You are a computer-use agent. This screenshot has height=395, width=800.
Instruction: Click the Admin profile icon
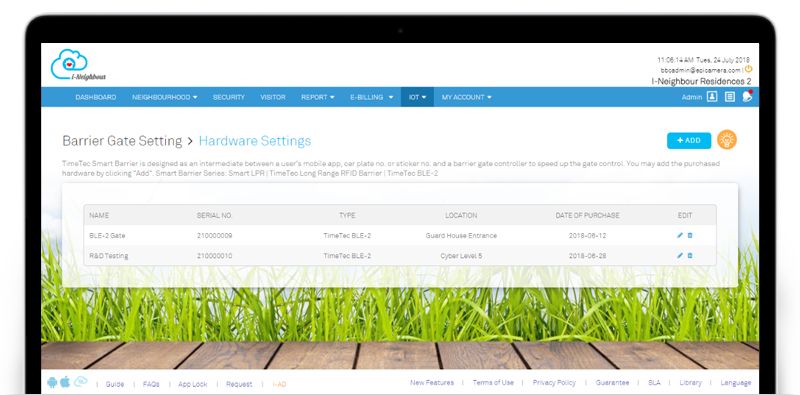pos(712,96)
